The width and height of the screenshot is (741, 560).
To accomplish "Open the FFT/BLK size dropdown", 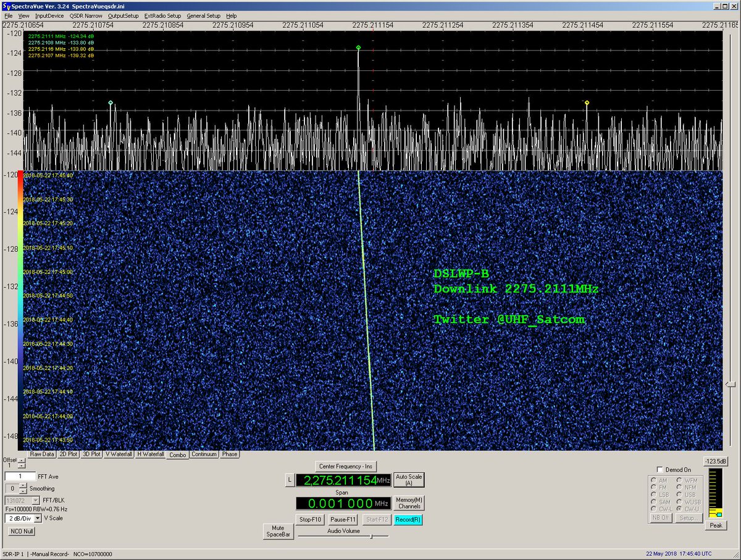I will click(x=35, y=500).
